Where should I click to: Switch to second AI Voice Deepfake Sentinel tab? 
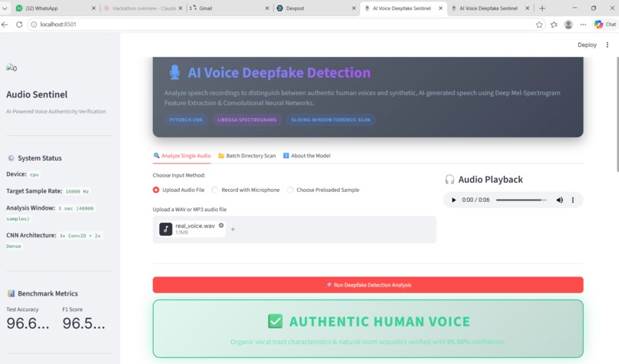[488, 8]
